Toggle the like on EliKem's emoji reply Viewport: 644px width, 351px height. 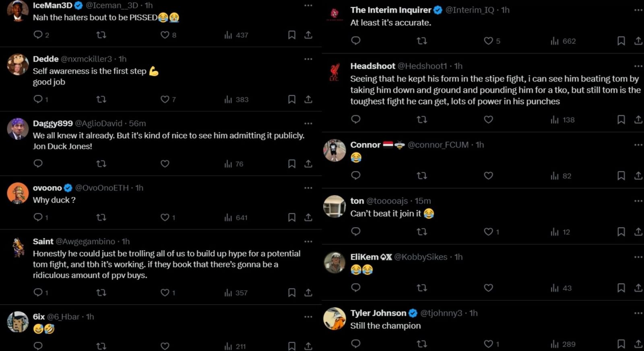click(x=488, y=288)
